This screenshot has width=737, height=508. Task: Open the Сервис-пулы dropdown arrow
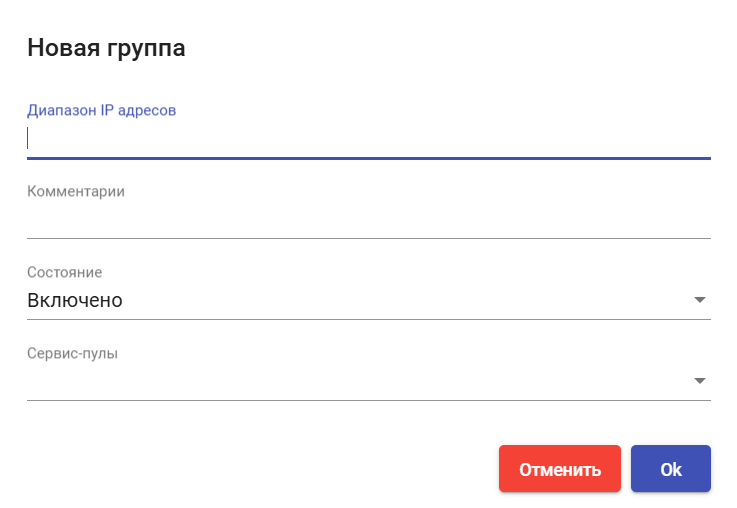699,381
